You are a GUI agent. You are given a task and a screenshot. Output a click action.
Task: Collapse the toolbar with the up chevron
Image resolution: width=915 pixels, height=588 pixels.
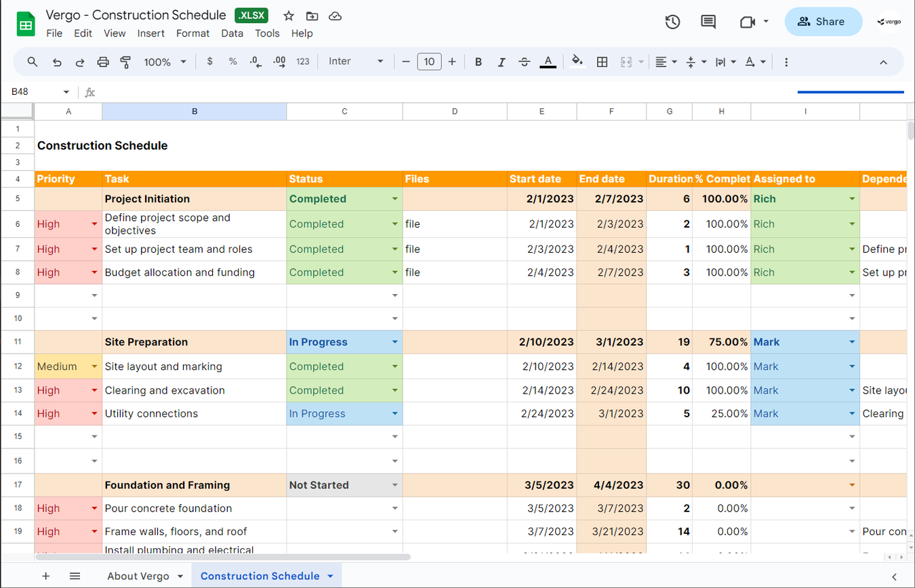pos(884,62)
